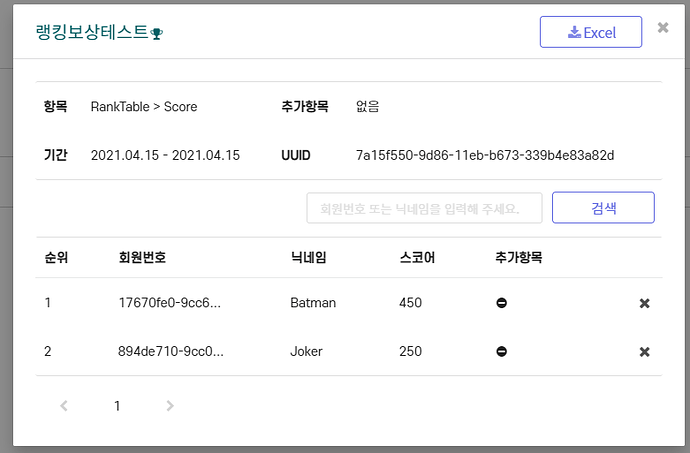Click the 닉네임 column header

pyautogui.click(x=308, y=258)
